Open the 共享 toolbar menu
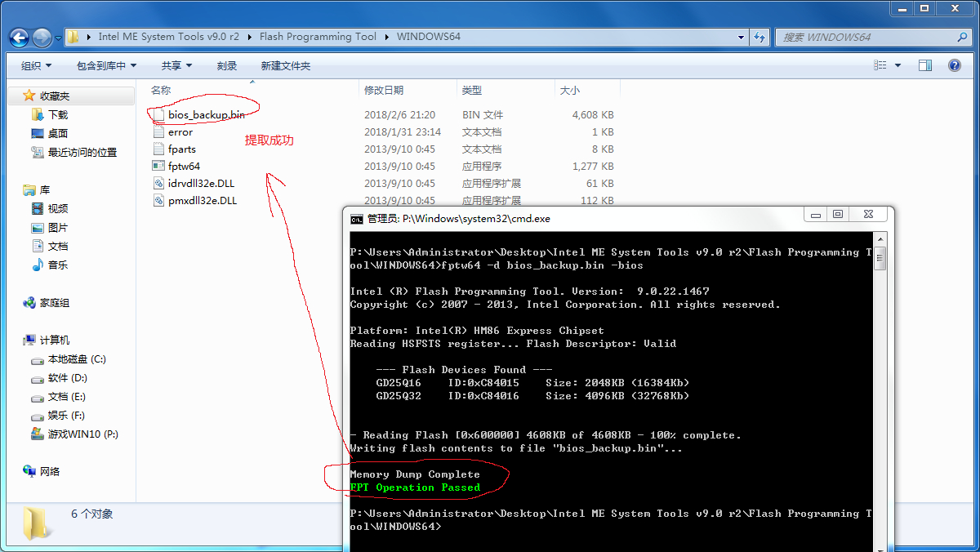 pyautogui.click(x=176, y=65)
